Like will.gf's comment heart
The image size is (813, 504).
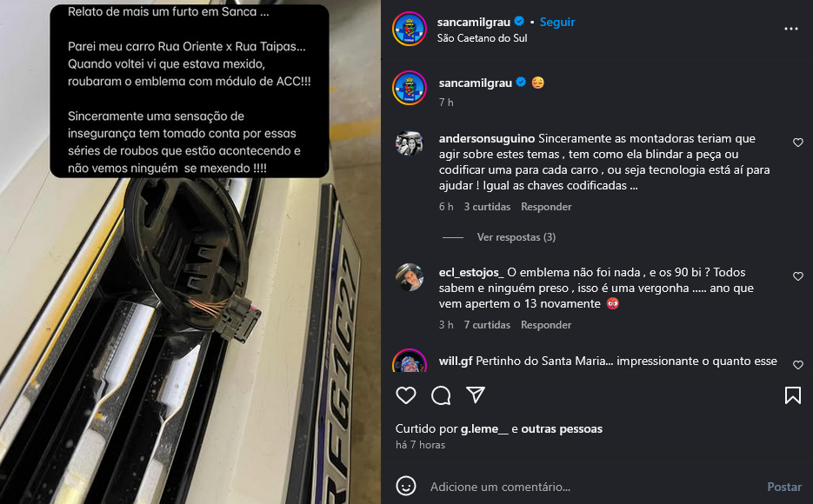coord(798,365)
